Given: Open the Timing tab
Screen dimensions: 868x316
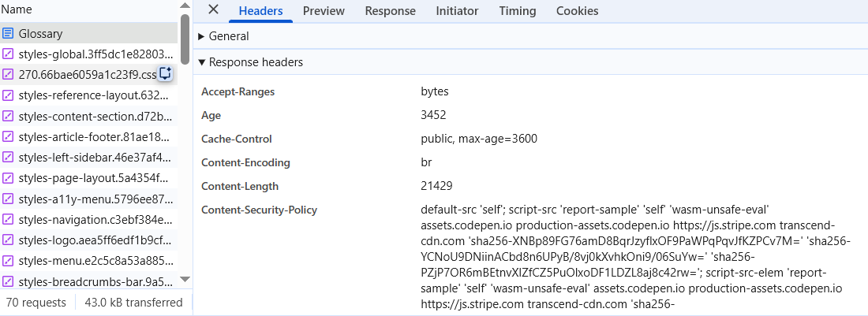Looking at the screenshot, I should [518, 11].
